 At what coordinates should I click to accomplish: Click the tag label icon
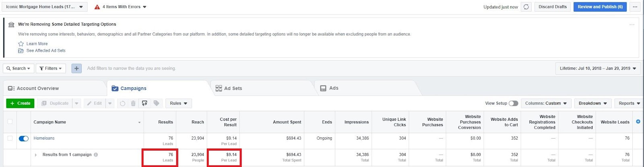pyautogui.click(x=157, y=103)
